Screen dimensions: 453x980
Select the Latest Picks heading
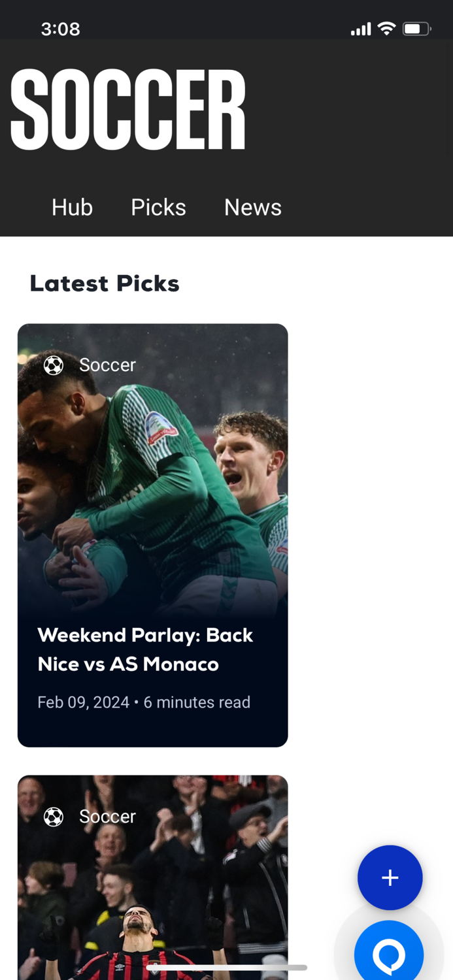coord(104,283)
